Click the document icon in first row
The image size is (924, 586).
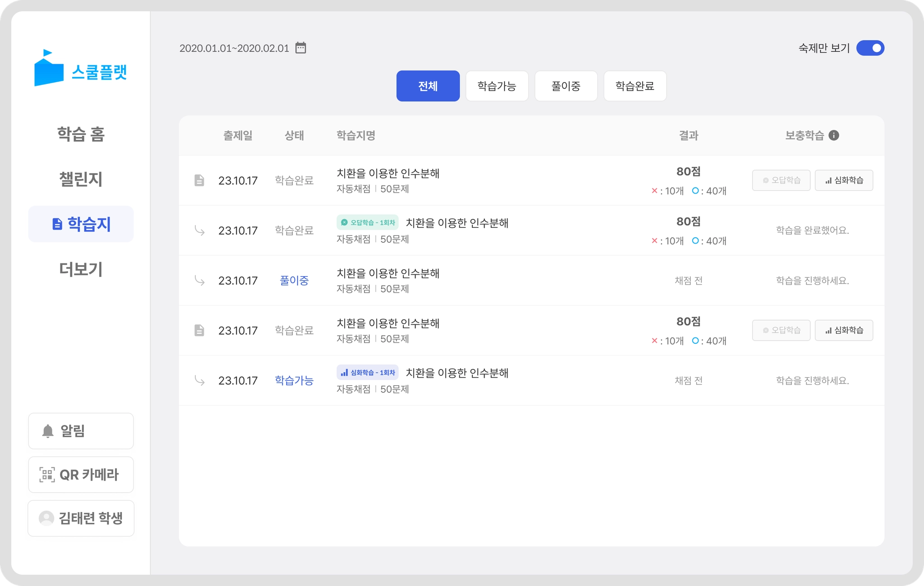tap(199, 180)
